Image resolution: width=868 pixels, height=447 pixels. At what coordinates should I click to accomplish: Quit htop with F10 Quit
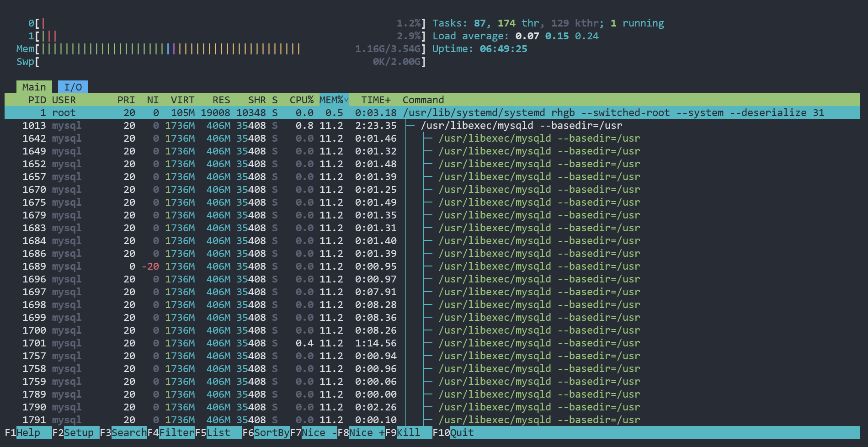462,432
